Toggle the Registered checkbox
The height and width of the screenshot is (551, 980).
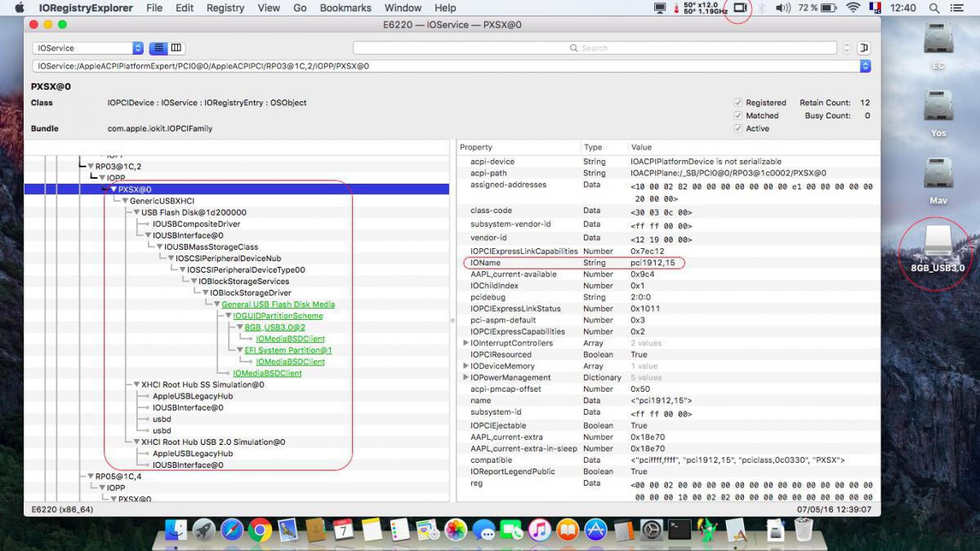[738, 103]
